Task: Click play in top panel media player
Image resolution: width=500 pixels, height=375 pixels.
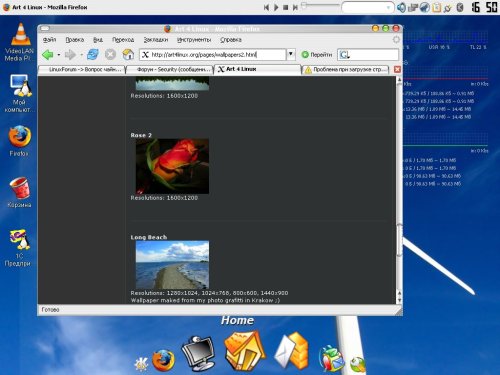Action: [x=276, y=7]
